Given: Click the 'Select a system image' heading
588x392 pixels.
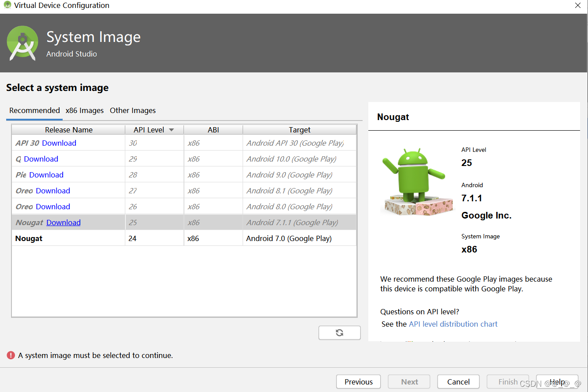Looking at the screenshot, I should [57, 88].
